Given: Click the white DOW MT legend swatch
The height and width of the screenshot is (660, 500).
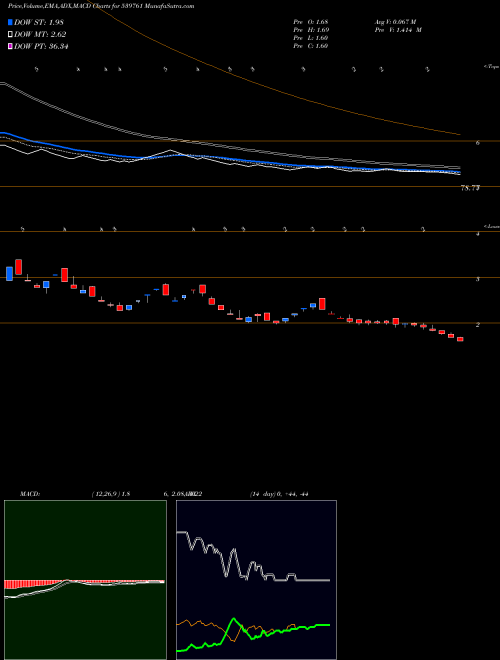Looking at the screenshot, I should click(x=10, y=35).
